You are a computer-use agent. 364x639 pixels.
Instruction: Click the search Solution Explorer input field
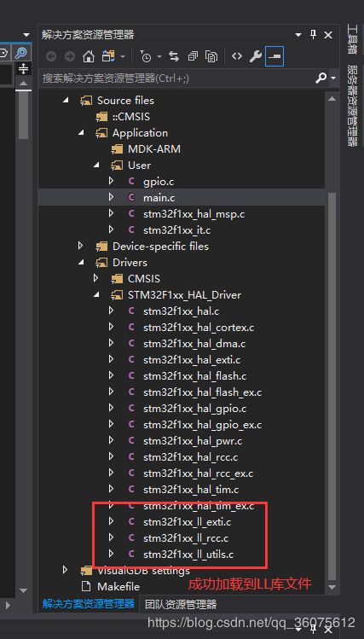tap(177, 78)
